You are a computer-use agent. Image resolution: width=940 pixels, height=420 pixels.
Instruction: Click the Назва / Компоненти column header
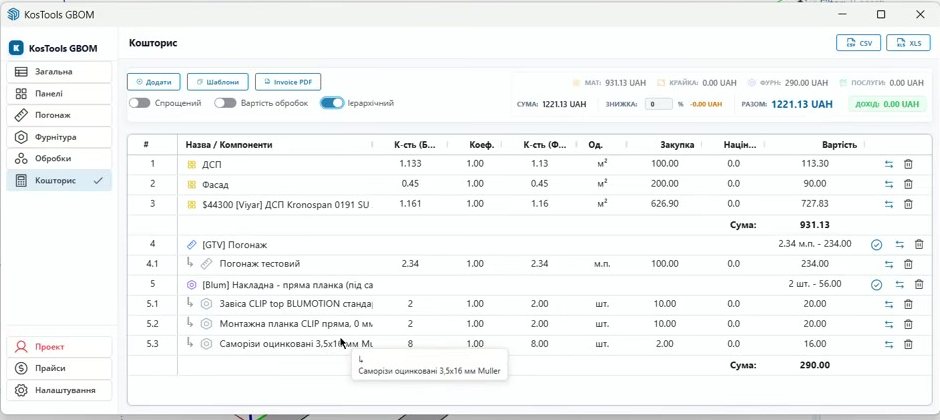(229, 145)
